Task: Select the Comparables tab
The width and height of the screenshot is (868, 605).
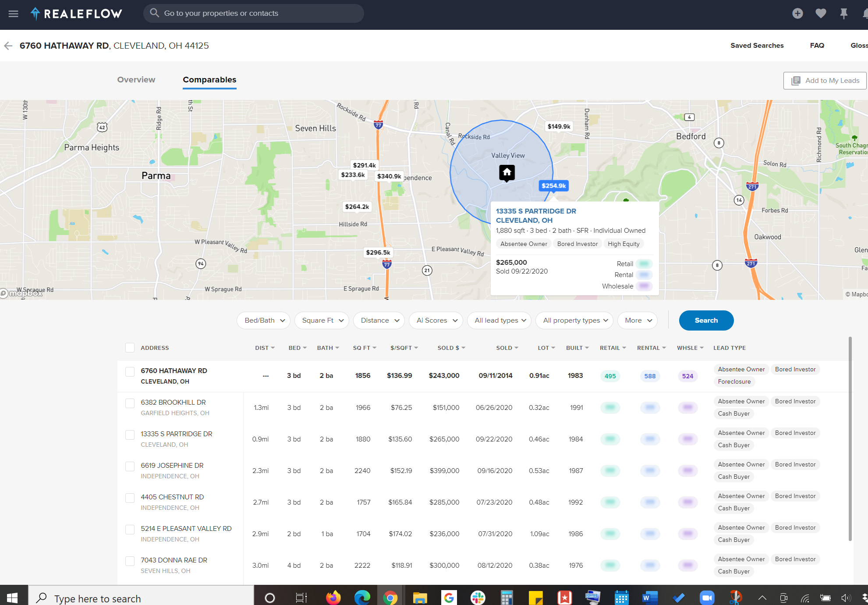Action: 210,79
